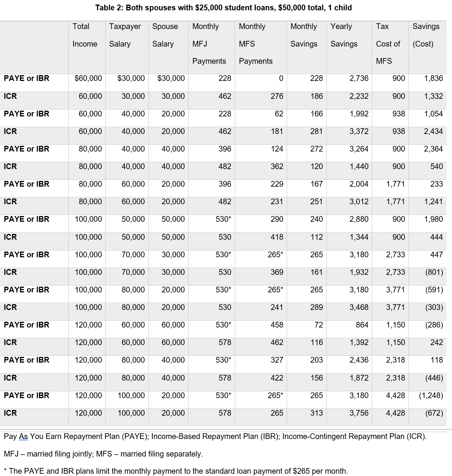Click the MFJ and MFS definition footnote

click(103, 454)
